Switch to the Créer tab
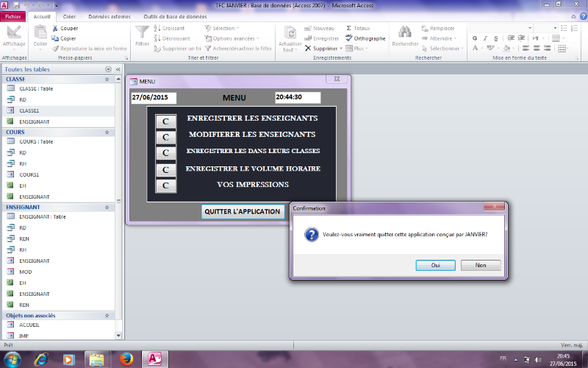The height and width of the screenshot is (368, 588). click(69, 16)
